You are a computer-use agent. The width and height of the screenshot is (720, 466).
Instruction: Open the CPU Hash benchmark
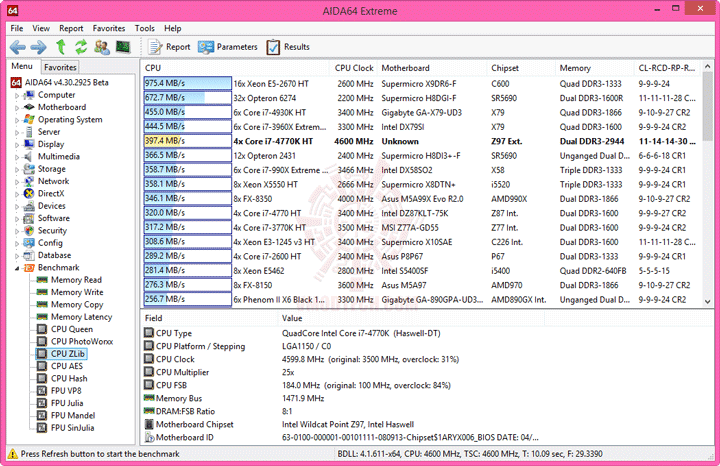(69, 378)
